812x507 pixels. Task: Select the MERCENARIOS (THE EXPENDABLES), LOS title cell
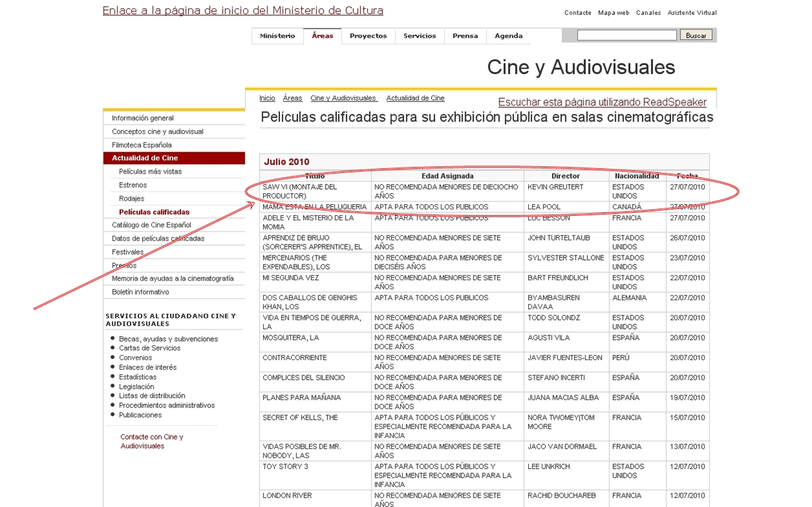315,262
